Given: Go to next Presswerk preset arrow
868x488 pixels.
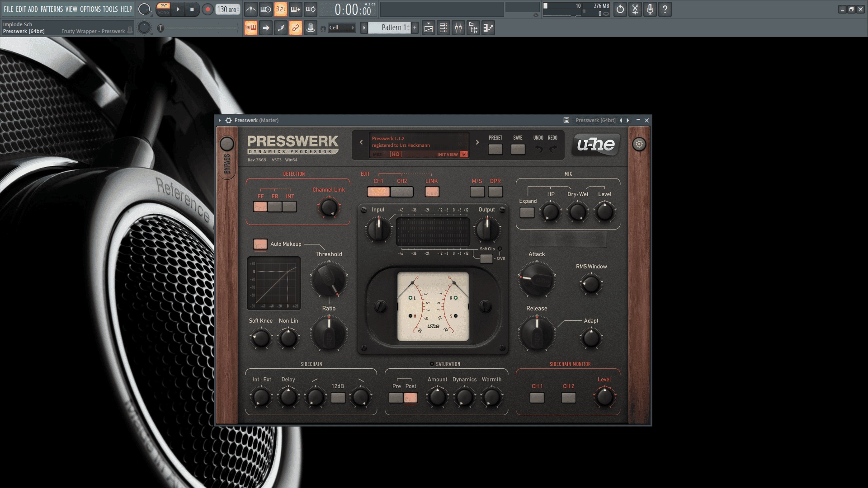Looking at the screenshot, I should tap(477, 142).
